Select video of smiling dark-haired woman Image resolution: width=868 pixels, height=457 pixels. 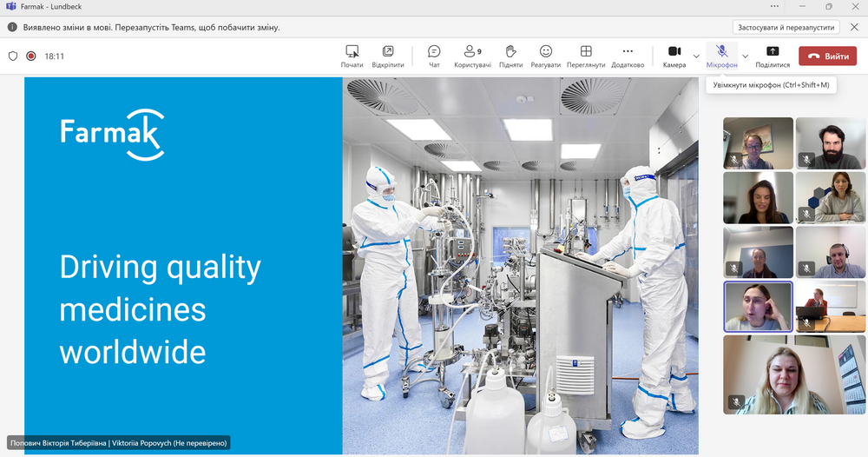pos(758,197)
